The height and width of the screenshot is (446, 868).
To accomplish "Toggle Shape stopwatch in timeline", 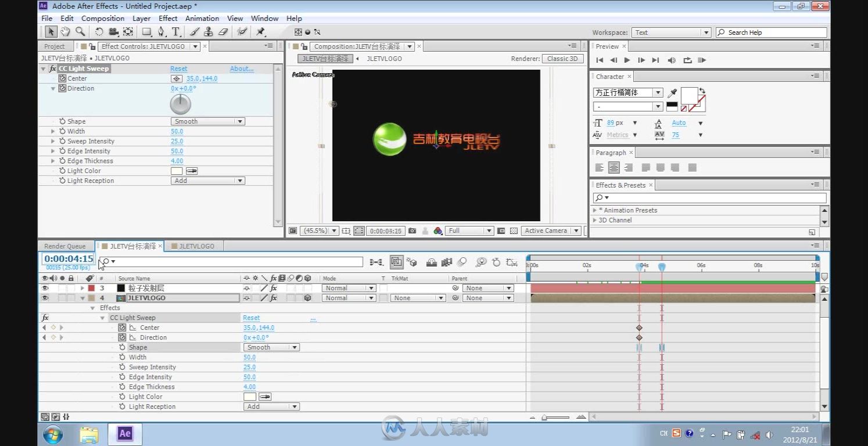I will click(x=122, y=347).
